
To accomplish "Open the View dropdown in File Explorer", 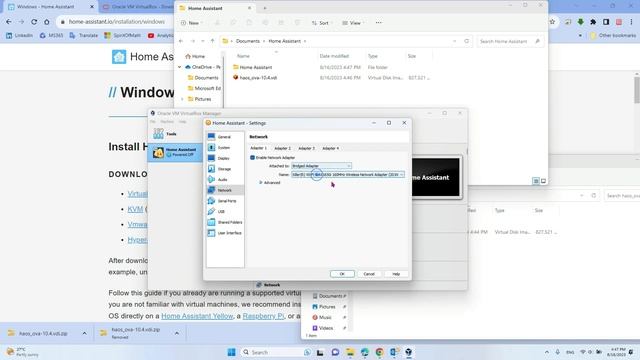I will (x=353, y=23).
